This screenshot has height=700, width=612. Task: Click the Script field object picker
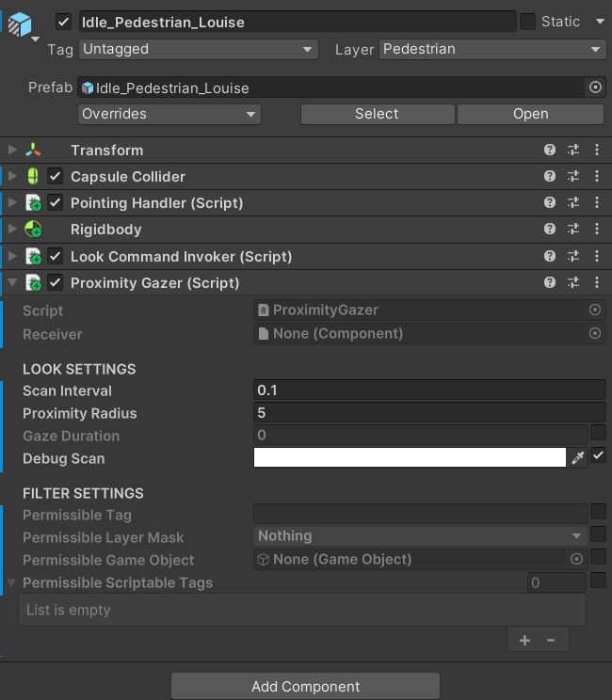tap(594, 310)
